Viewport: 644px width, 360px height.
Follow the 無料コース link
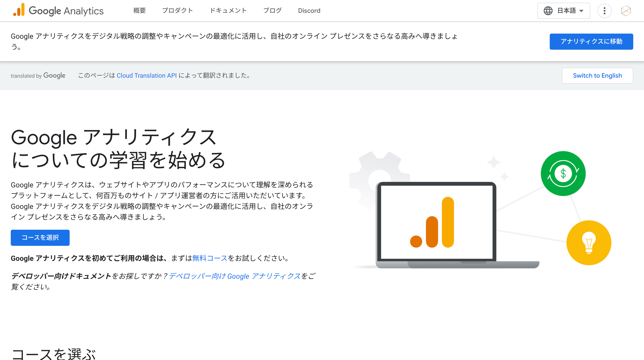210,258
